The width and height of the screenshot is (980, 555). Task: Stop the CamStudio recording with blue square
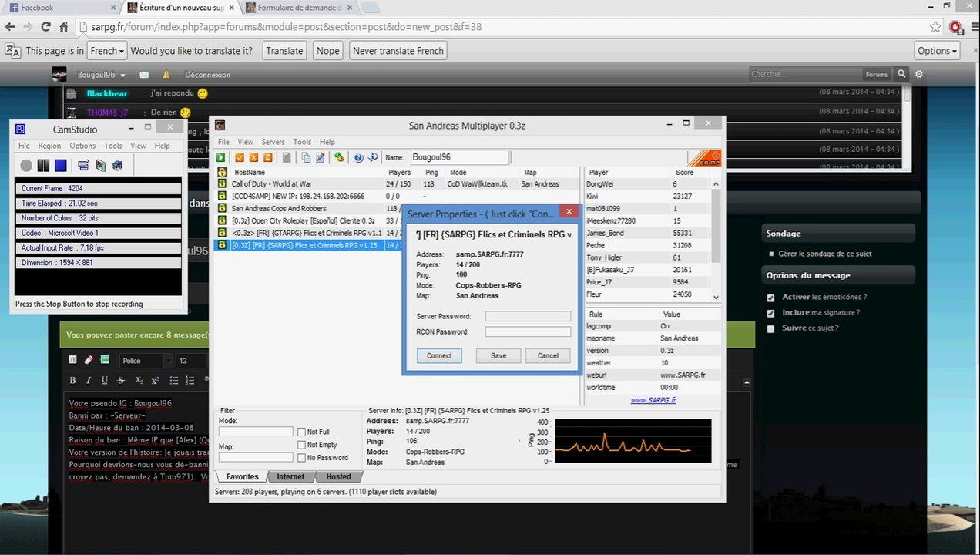click(x=61, y=165)
